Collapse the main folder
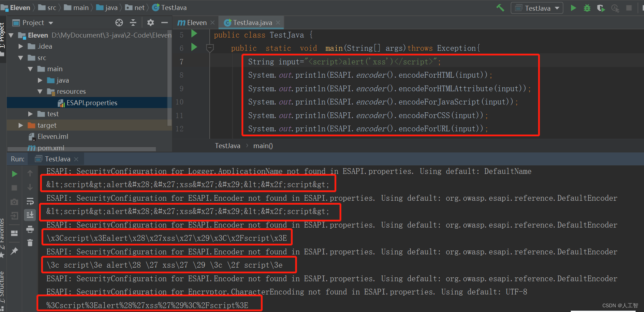Image resolution: width=644 pixels, height=312 pixels. 30,69
